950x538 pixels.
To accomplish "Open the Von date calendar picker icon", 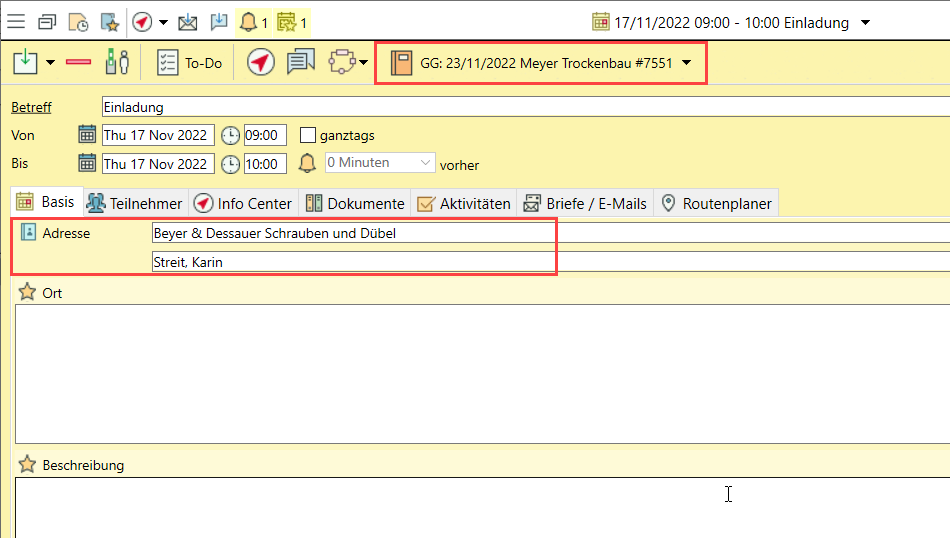I will (87, 135).
